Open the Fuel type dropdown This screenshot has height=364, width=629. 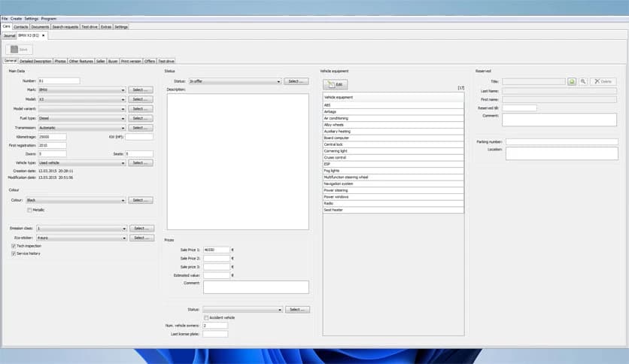(123, 118)
